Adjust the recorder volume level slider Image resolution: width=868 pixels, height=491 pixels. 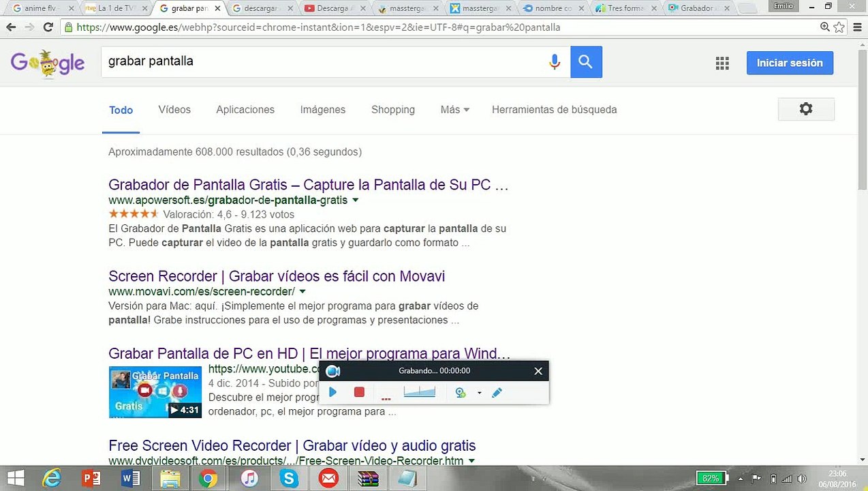point(419,392)
